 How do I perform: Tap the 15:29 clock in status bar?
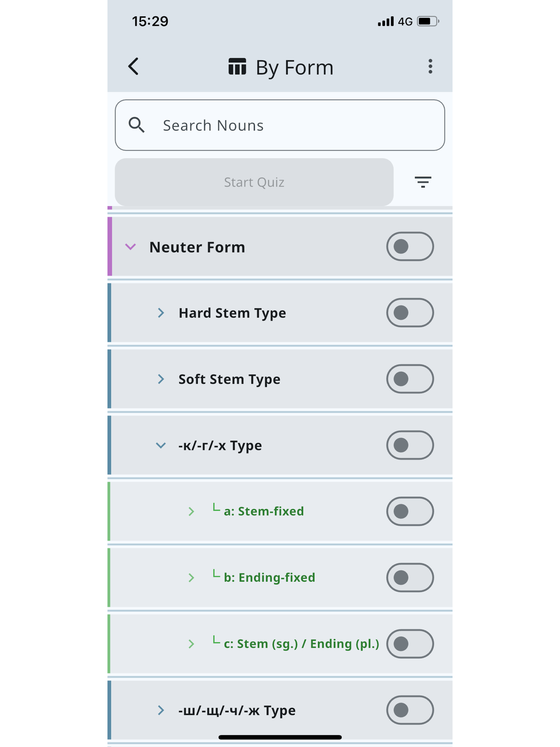tap(150, 21)
